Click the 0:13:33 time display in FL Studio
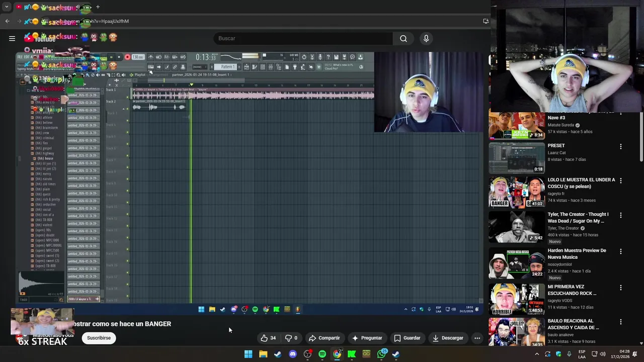This screenshot has height=362, width=644. [206, 57]
